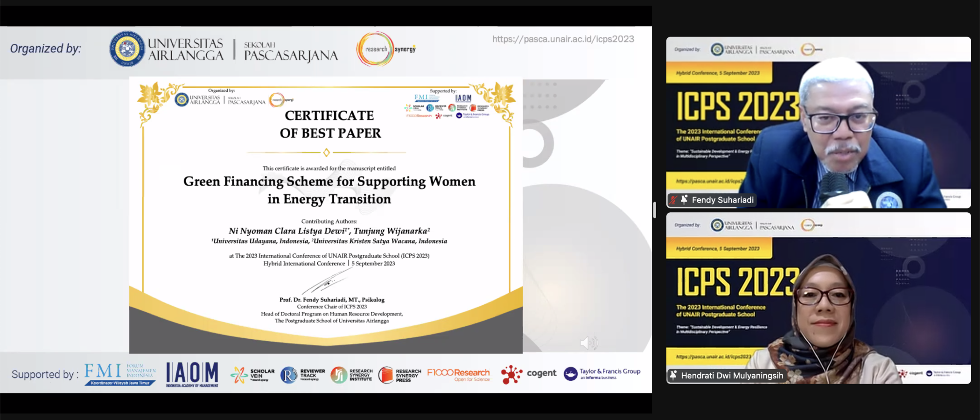Screen dimensions: 980x420
Task: Click 'ICPS 2023' banner text in Hendrati's tile
Action: tap(738, 282)
